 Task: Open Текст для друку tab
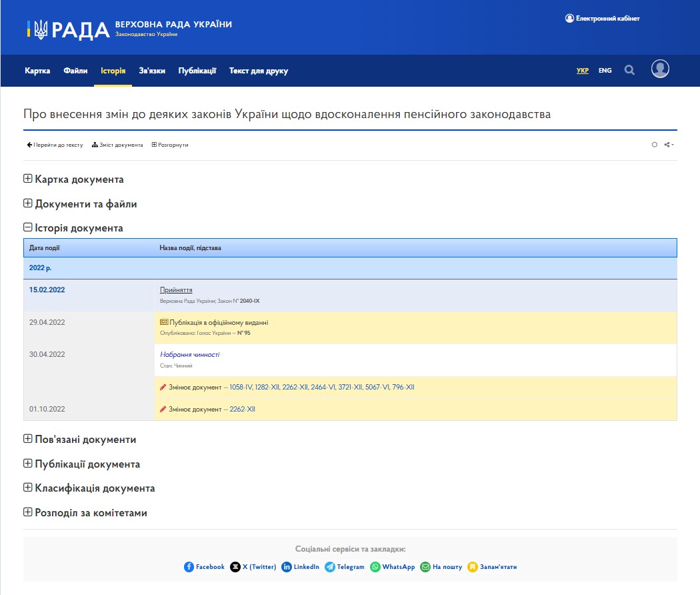259,71
